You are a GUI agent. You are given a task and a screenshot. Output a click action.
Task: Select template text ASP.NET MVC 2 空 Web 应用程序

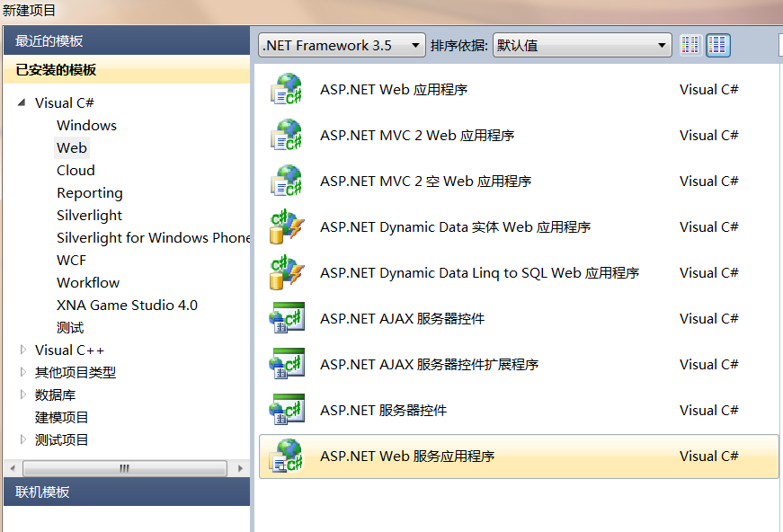[x=426, y=182]
